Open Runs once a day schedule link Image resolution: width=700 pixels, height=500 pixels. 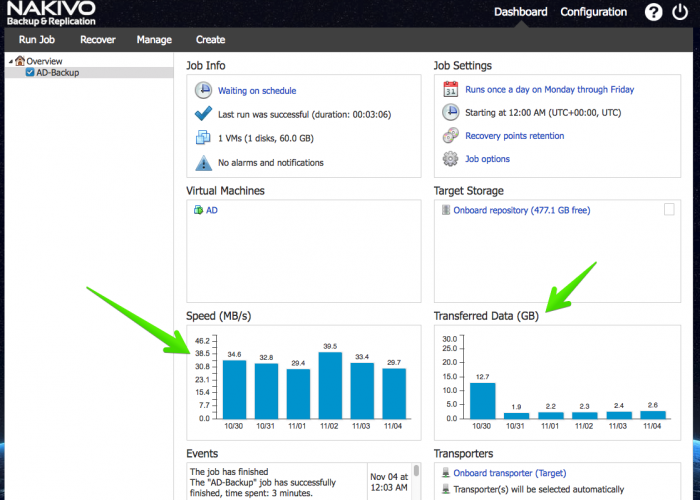(550, 89)
